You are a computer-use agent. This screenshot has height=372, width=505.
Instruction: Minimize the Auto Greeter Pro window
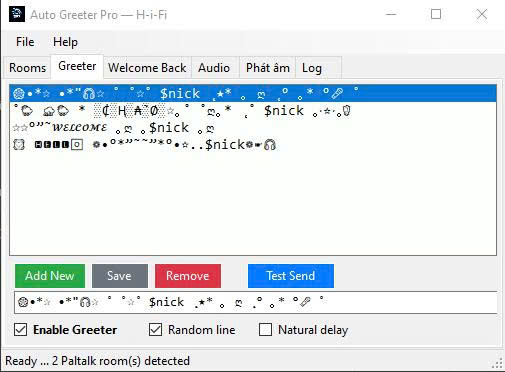[x=391, y=14]
